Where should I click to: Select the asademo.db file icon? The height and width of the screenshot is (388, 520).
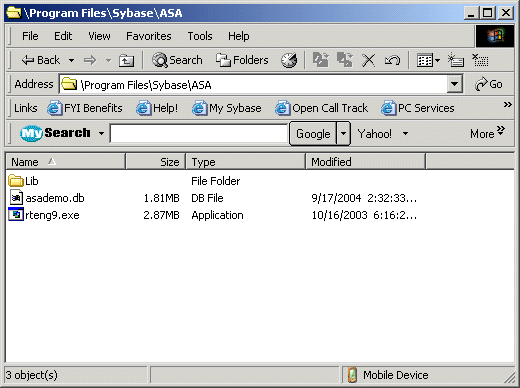16,198
